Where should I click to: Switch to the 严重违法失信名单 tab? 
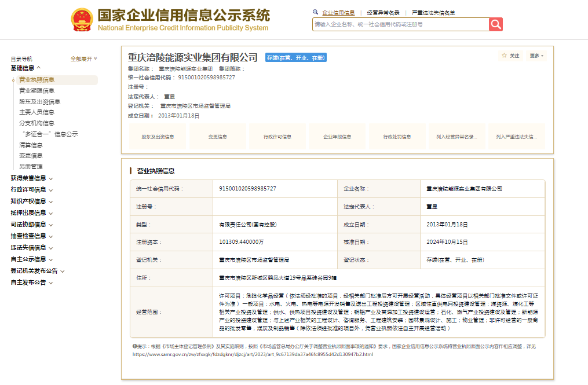pyautogui.click(x=433, y=13)
